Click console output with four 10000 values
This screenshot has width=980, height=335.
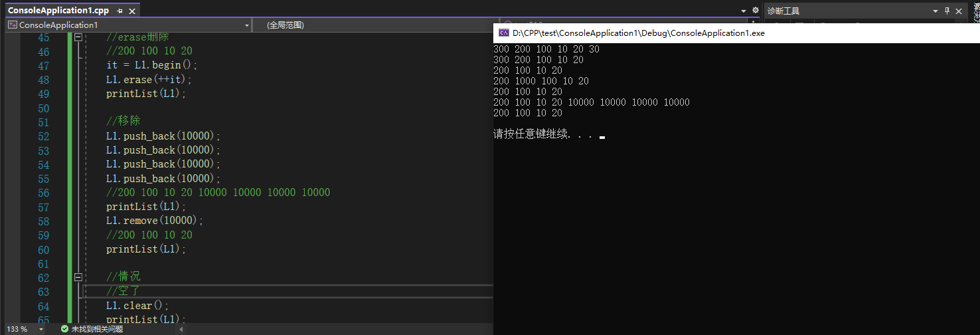click(x=592, y=102)
